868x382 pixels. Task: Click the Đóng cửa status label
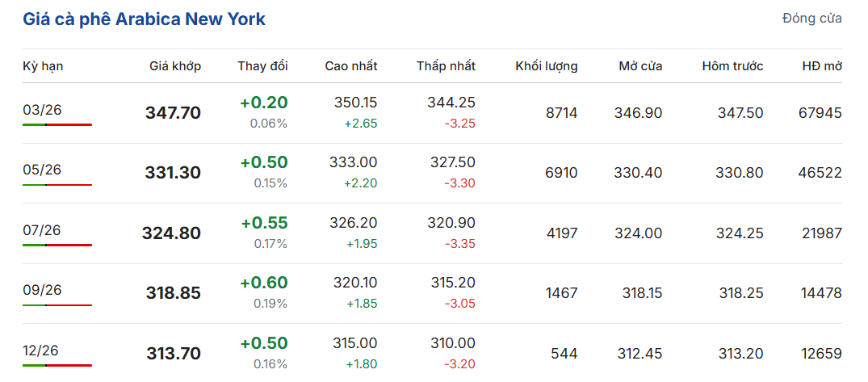tap(811, 18)
